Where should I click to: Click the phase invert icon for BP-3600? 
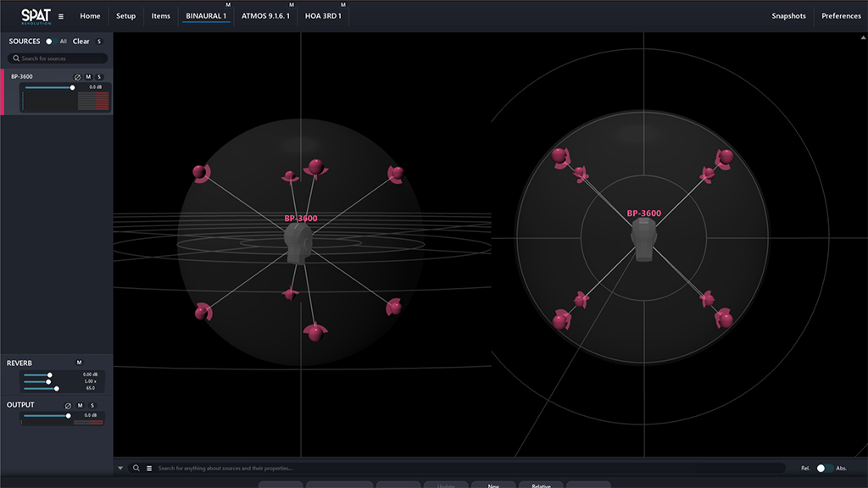point(77,77)
